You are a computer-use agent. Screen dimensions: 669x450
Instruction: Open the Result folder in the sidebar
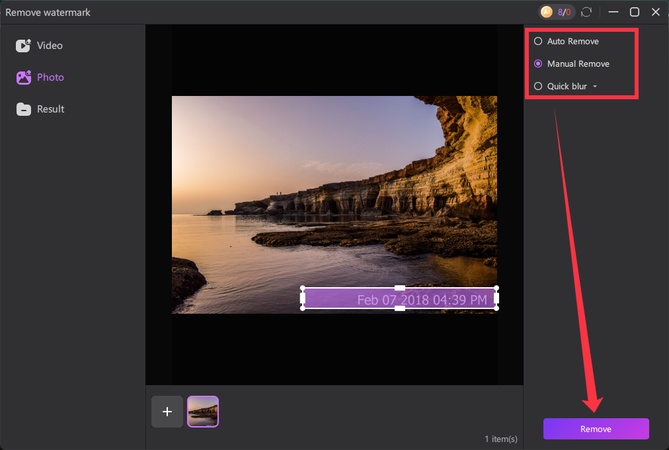[40, 109]
